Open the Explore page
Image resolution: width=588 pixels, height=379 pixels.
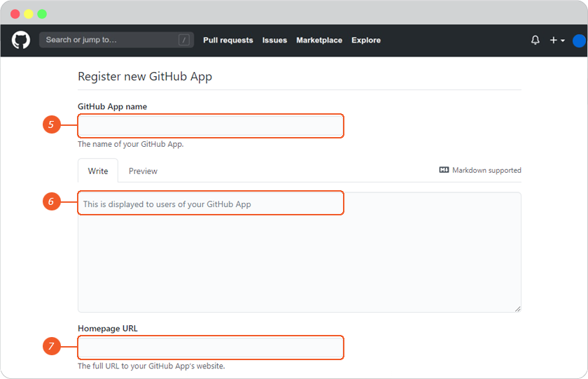coord(366,40)
